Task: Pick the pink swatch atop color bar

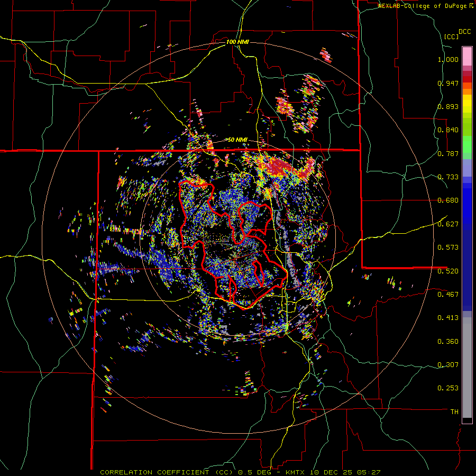Action: (467, 56)
